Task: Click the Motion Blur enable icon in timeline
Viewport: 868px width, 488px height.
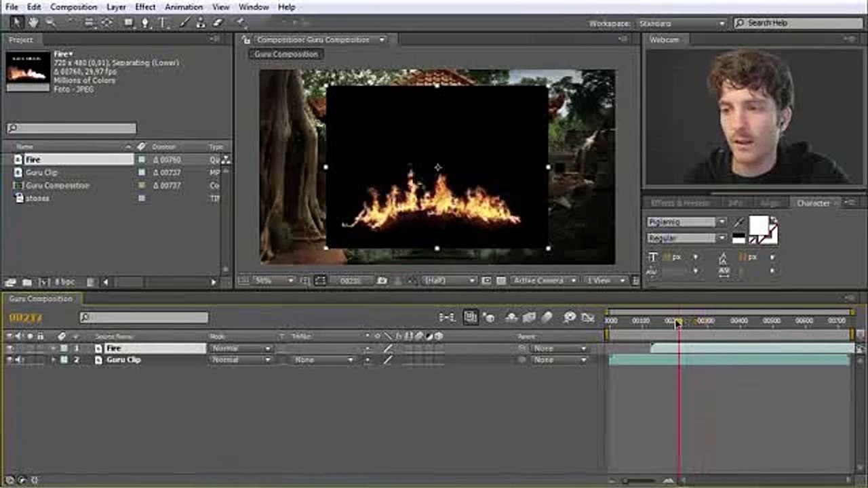Action: (x=547, y=317)
